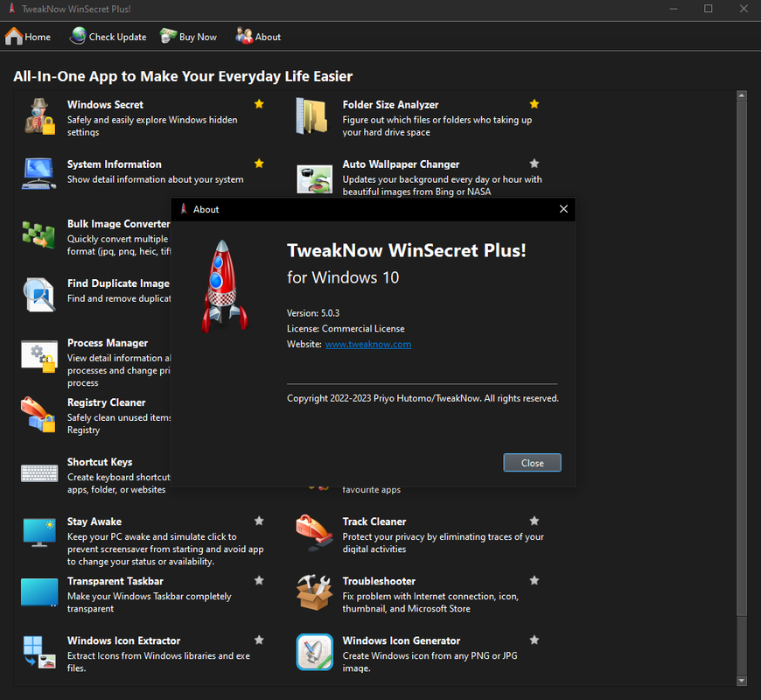Open the Troubleshooter title
The width and height of the screenshot is (761, 700).
[x=379, y=581]
